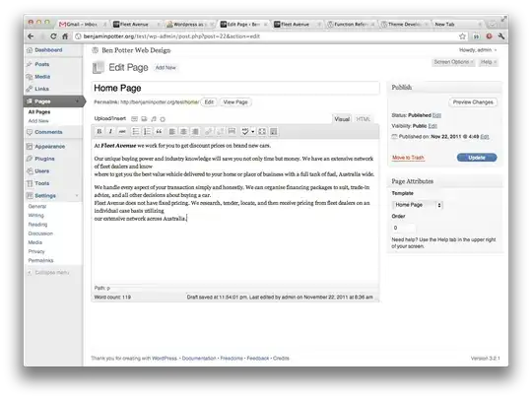
Task: Toggle bold formatting in the editor toolbar
Action: [x=100, y=131]
